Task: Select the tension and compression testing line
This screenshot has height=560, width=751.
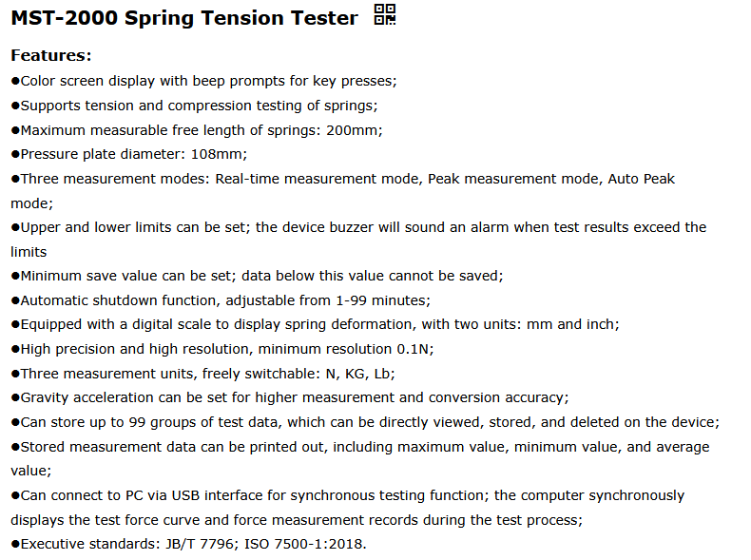Action: pyautogui.click(x=194, y=106)
